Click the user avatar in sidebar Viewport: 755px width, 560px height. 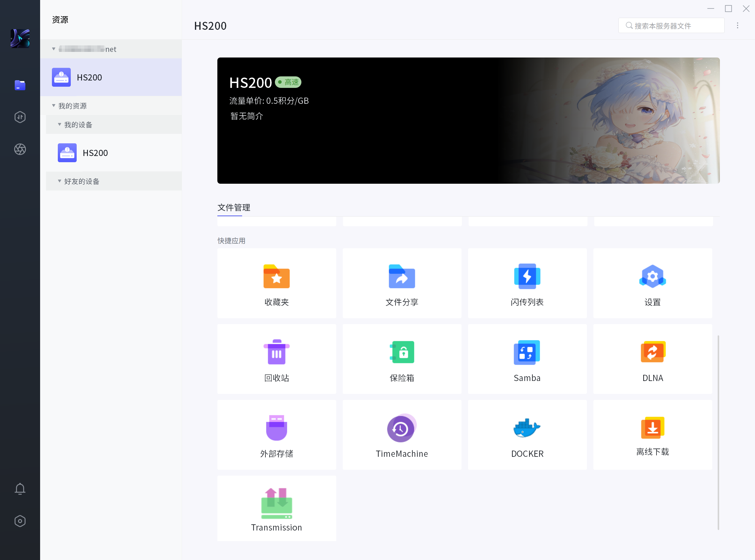[x=20, y=38]
